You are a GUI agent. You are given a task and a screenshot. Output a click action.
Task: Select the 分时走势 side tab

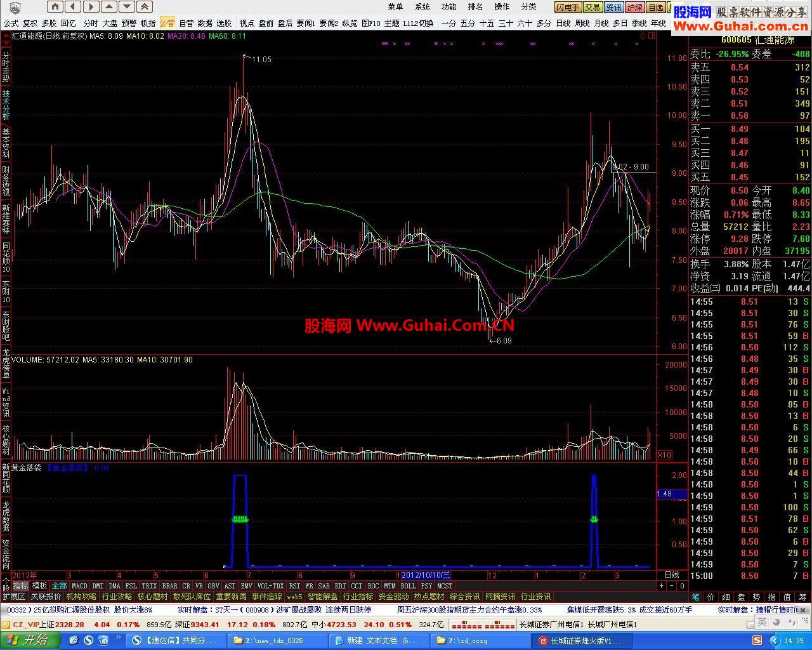(x=6, y=67)
